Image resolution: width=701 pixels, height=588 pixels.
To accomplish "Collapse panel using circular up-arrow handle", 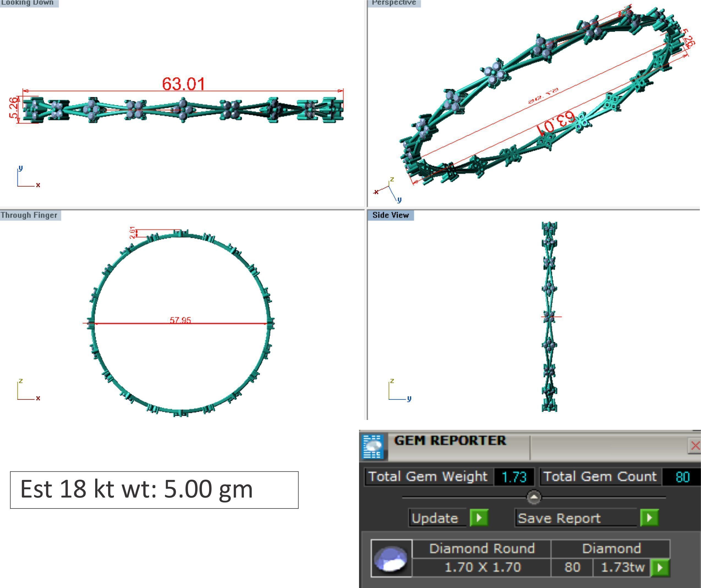I will 534,497.
